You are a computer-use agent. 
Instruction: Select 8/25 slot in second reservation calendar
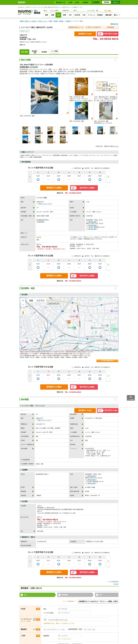(x=59, y=267)
